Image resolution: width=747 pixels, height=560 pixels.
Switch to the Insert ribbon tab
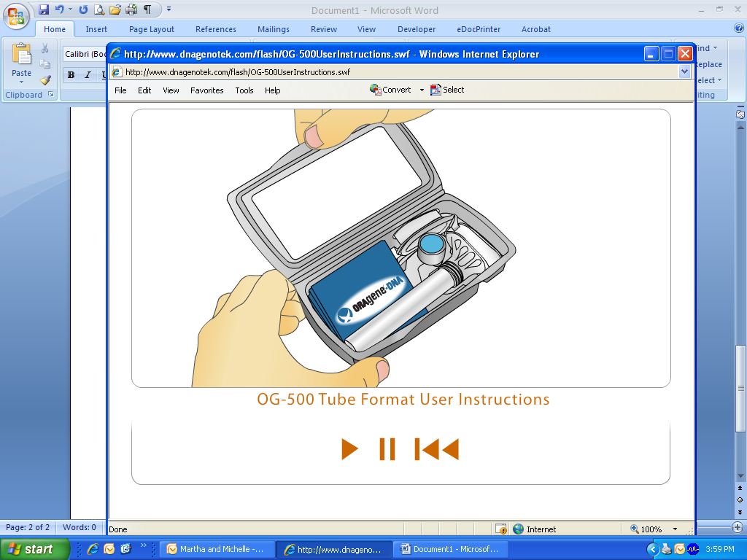(x=96, y=29)
